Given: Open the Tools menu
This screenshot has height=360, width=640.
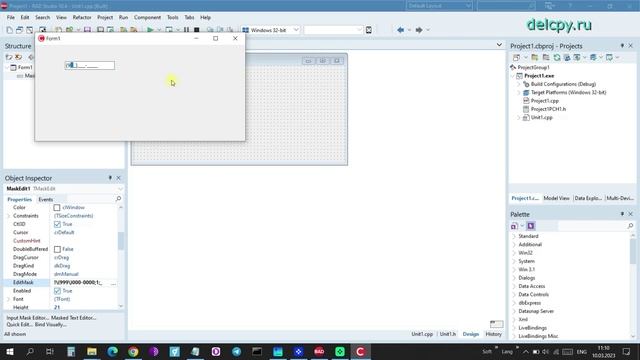Looking at the screenshot, I should (173, 18).
